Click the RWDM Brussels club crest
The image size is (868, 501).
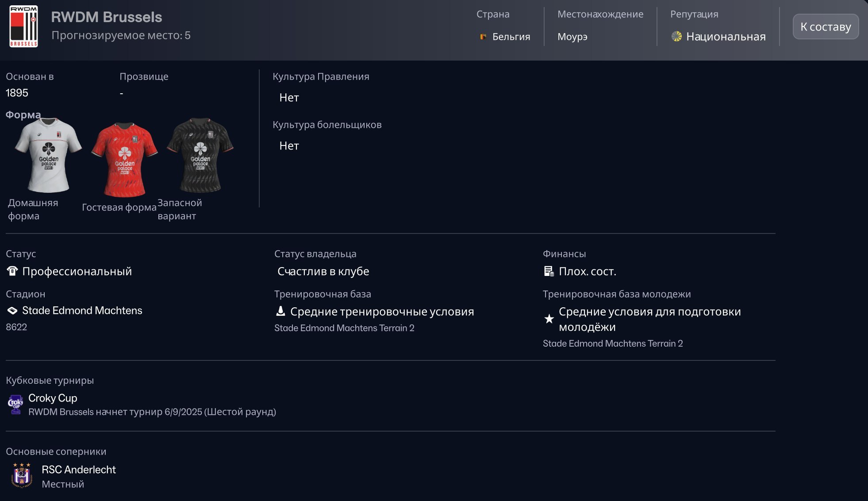23,27
